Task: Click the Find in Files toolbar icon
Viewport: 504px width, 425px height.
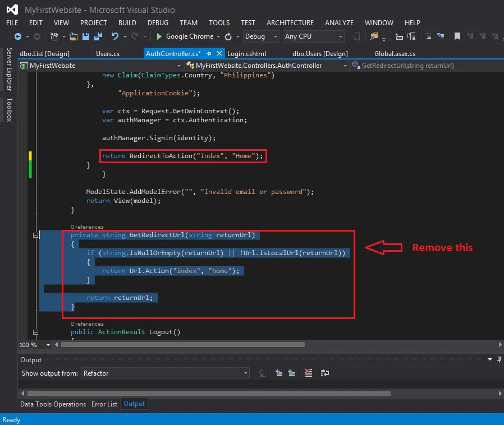Action: 374,36
